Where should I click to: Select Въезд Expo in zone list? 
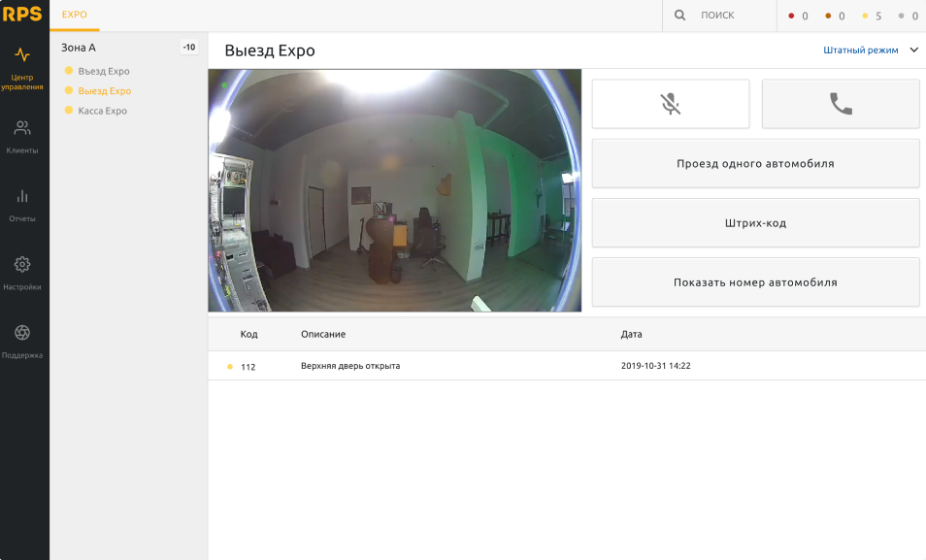pyautogui.click(x=103, y=71)
